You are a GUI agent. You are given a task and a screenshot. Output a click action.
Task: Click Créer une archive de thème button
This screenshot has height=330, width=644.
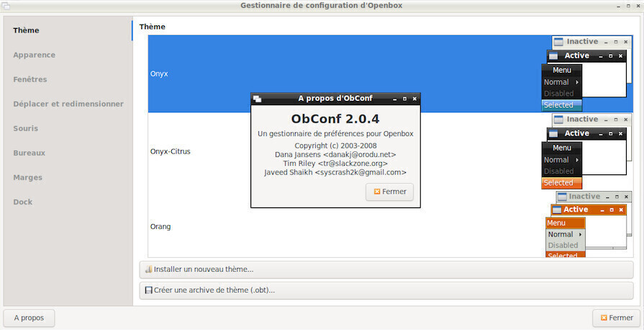386,290
